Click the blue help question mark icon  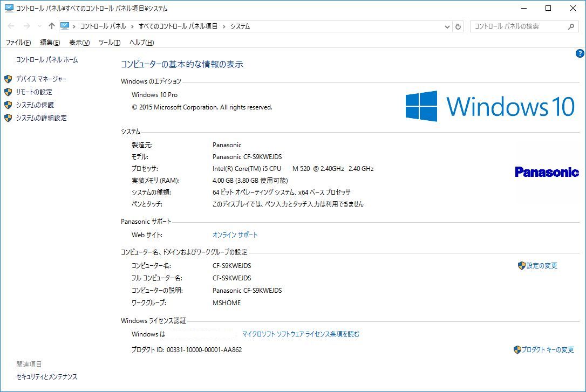(x=580, y=53)
